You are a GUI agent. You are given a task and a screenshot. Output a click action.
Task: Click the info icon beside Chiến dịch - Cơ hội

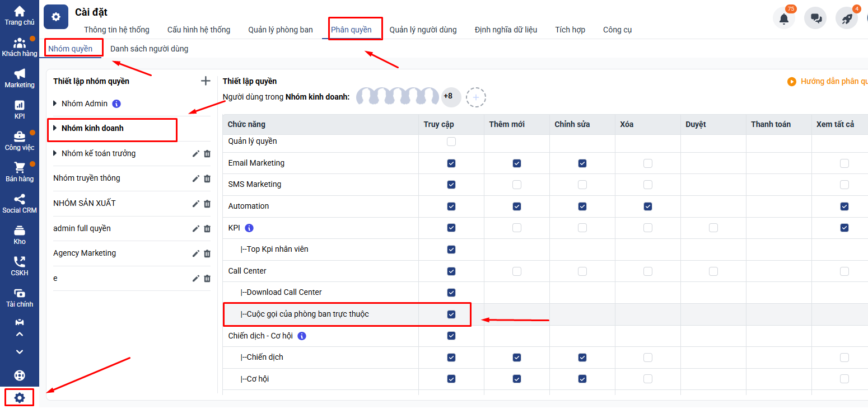(x=302, y=336)
